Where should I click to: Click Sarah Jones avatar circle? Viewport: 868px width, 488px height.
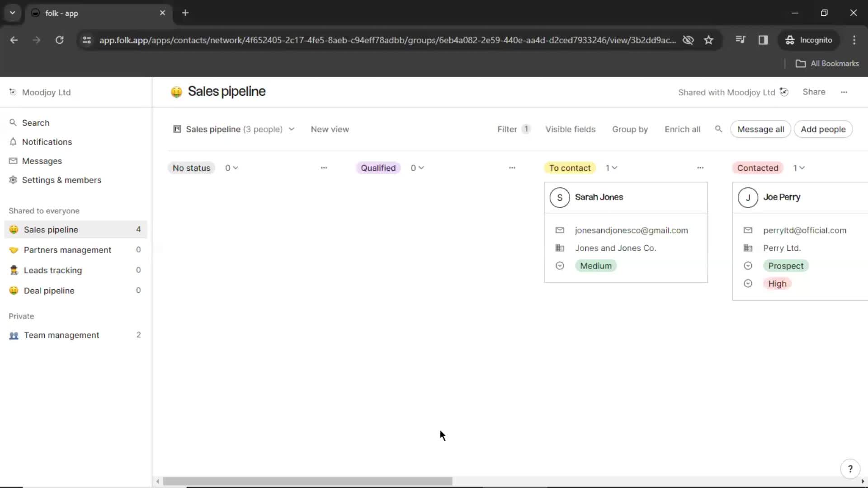point(560,197)
